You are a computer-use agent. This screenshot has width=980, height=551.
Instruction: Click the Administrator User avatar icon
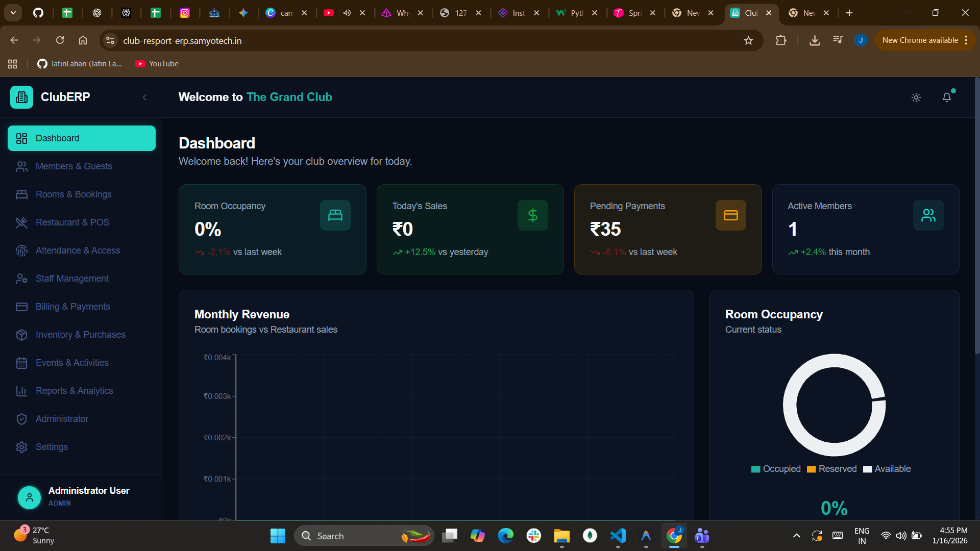(x=30, y=497)
